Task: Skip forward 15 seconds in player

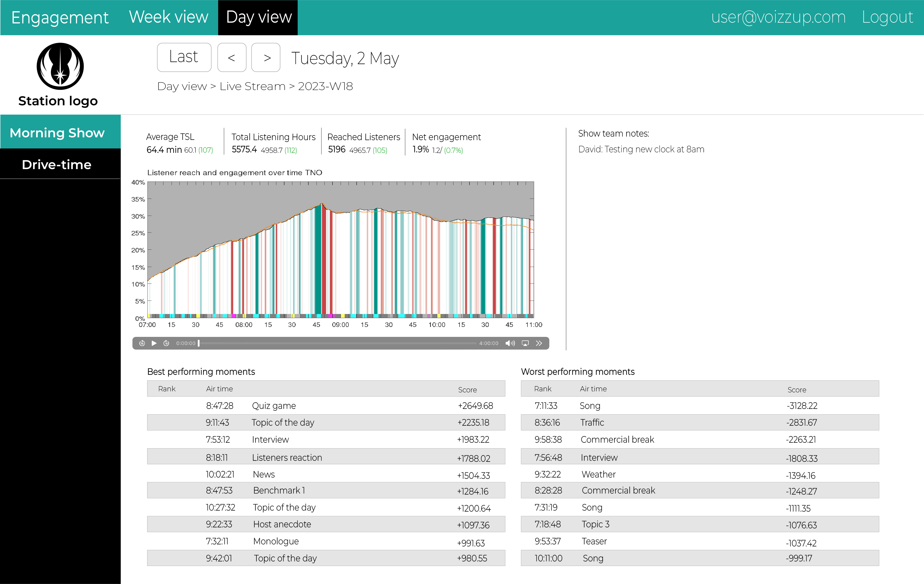Action: (166, 343)
